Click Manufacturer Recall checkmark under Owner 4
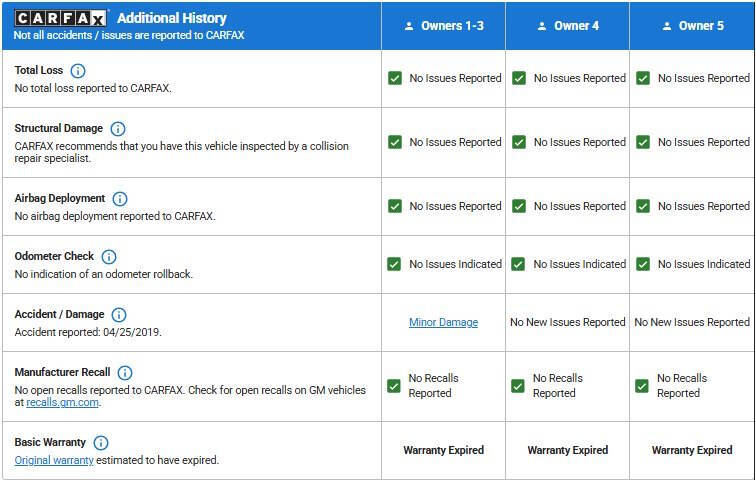Screen dimensions: 756x482 519,386
